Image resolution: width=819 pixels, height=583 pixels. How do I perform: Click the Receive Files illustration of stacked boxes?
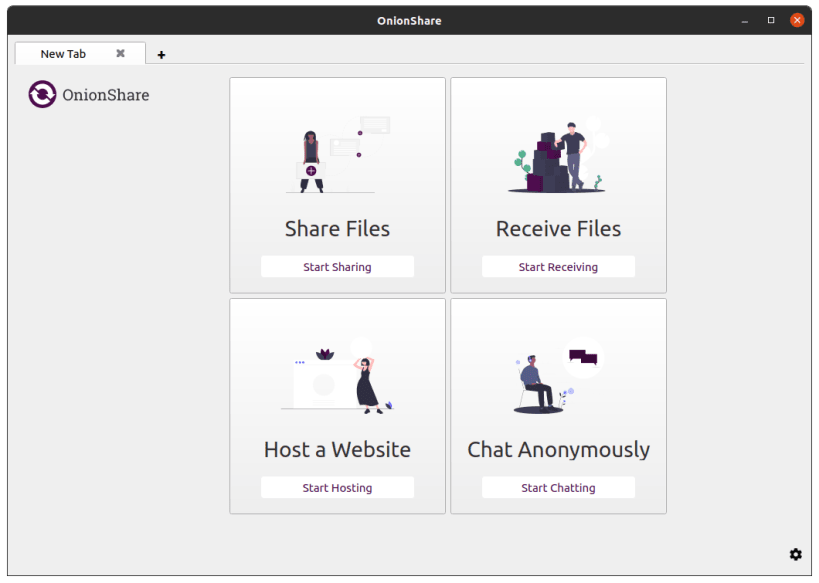(x=558, y=155)
